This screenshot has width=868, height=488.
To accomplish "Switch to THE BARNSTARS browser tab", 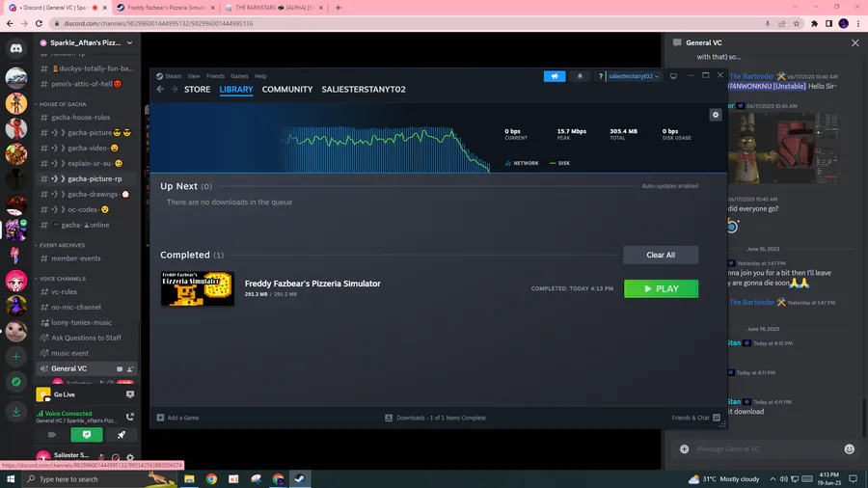I will (x=274, y=8).
